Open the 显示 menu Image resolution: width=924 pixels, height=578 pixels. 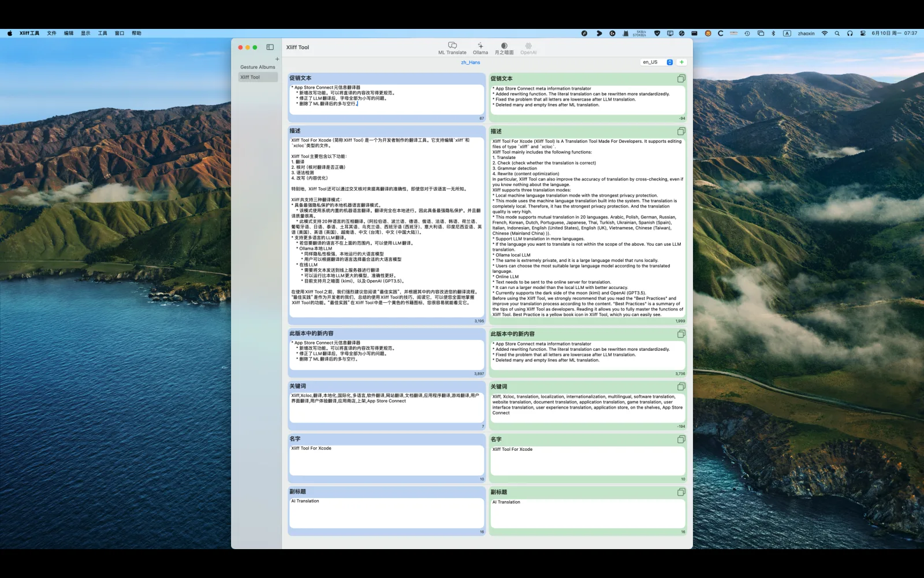85,34
